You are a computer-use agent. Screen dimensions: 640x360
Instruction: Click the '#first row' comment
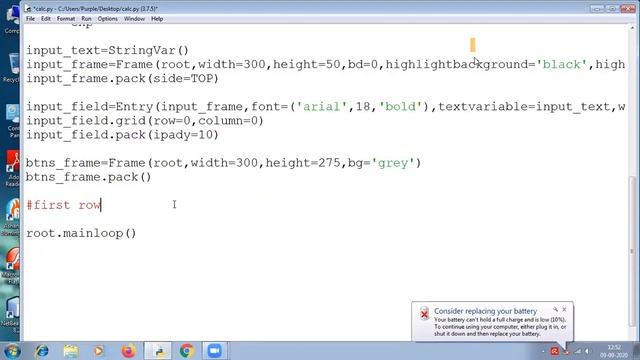click(63, 205)
